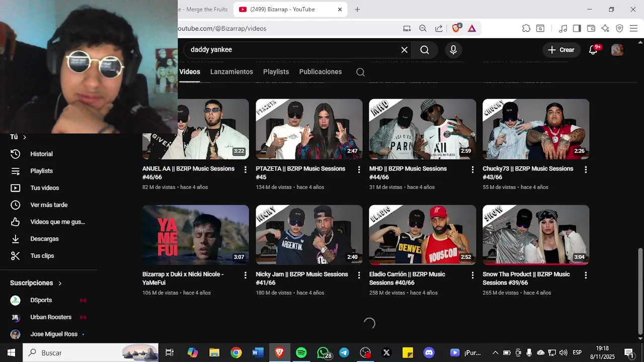
Task: Open Ver más tarde in the sidebar
Action: [x=48, y=205]
